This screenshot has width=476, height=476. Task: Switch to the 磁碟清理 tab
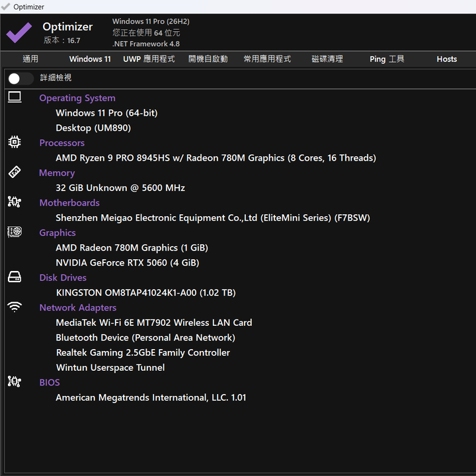(x=327, y=59)
